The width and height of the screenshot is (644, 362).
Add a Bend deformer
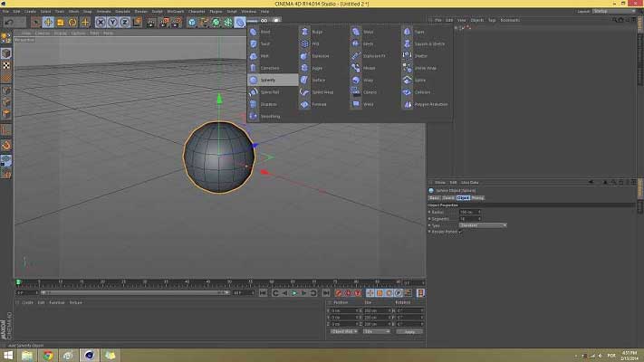265,32
